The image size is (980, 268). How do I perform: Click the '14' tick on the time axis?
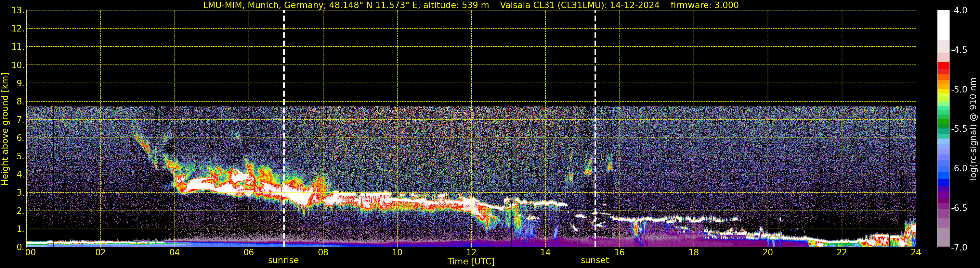point(545,252)
